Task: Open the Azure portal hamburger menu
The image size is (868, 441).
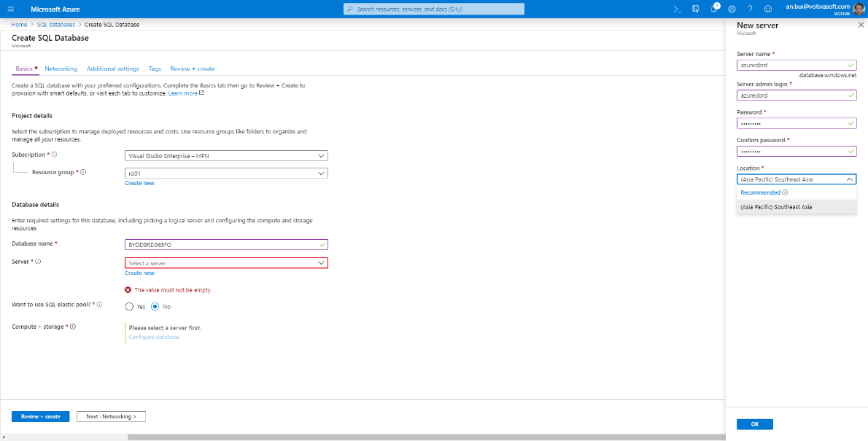Action: tap(10, 9)
